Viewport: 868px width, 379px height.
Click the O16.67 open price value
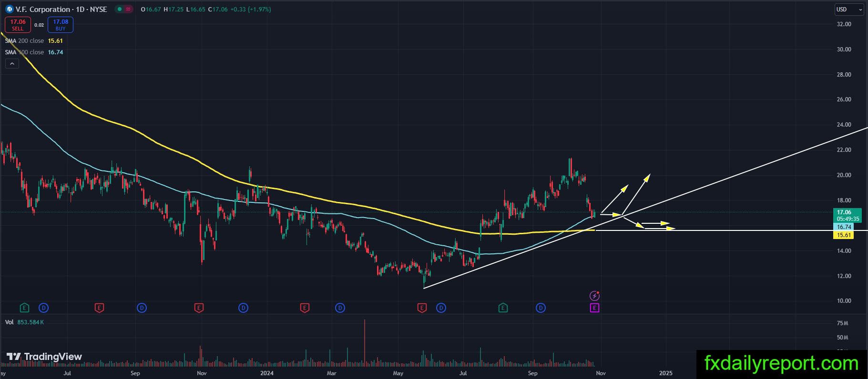[x=151, y=9]
